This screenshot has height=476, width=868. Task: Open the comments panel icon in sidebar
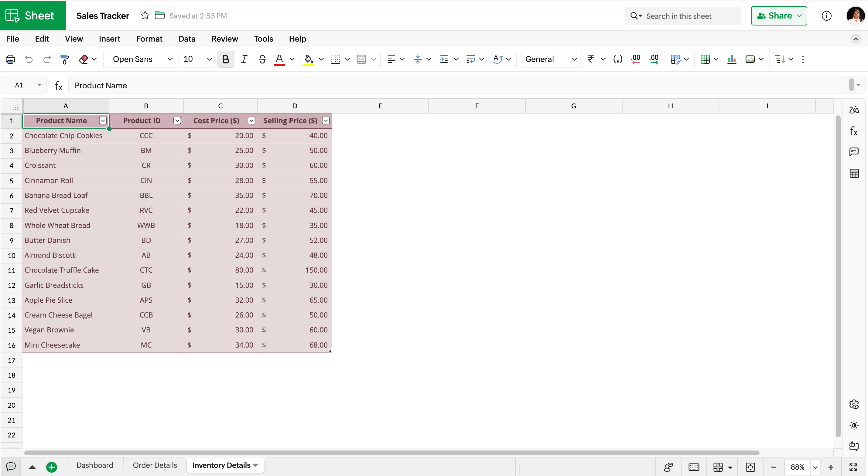click(853, 151)
